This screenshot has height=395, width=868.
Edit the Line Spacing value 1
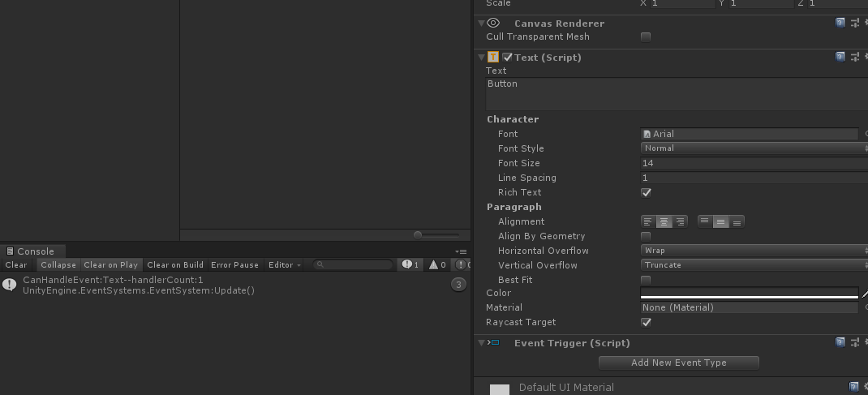tap(754, 178)
